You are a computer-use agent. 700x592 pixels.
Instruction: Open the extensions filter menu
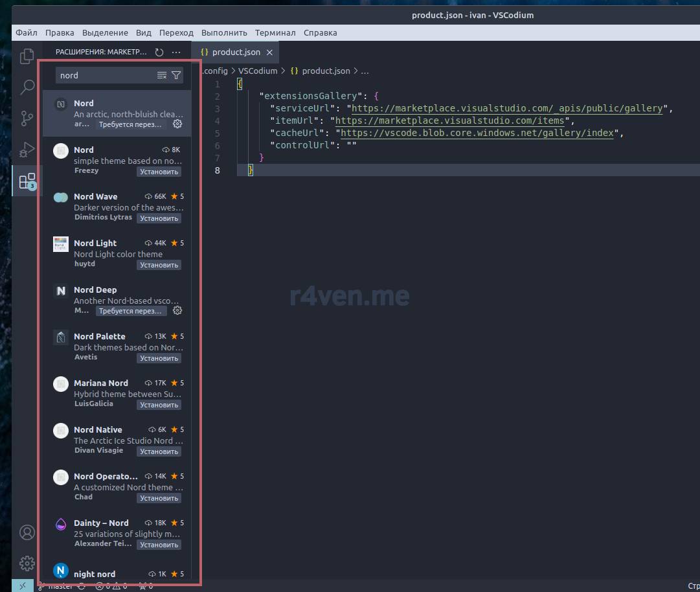click(176, 76)
